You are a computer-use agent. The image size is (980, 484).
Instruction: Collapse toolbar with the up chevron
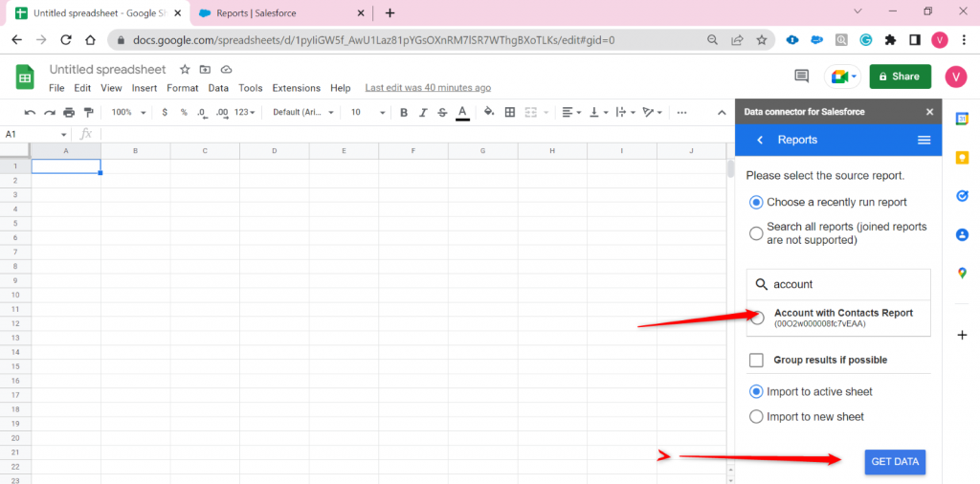[x=722, y=113]
